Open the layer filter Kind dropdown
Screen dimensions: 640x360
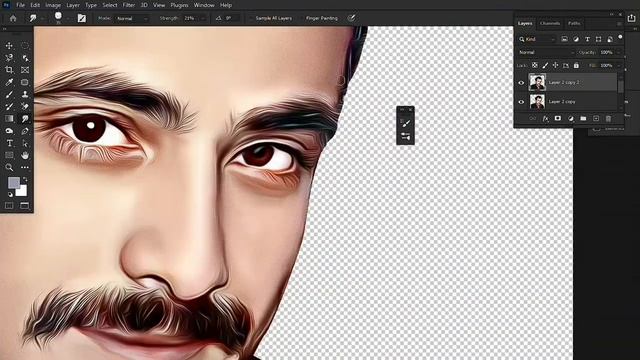pos(537,39)
